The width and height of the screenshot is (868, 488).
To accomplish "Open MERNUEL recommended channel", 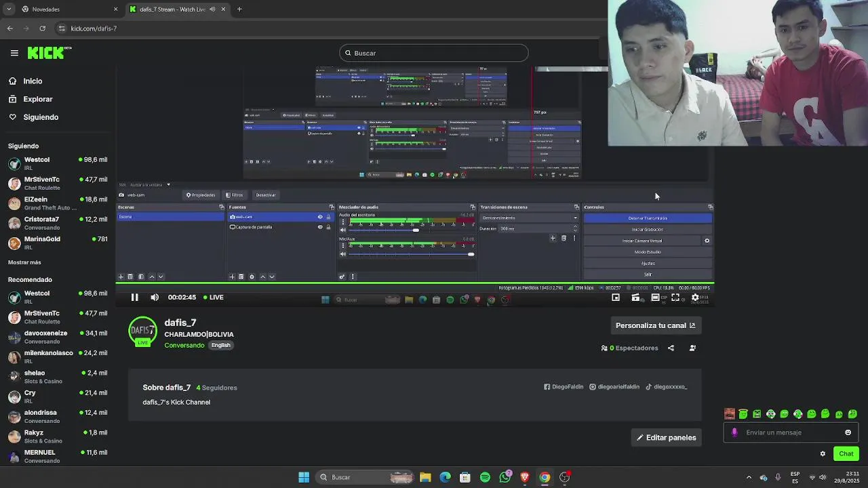I will [x=57, y=456].
